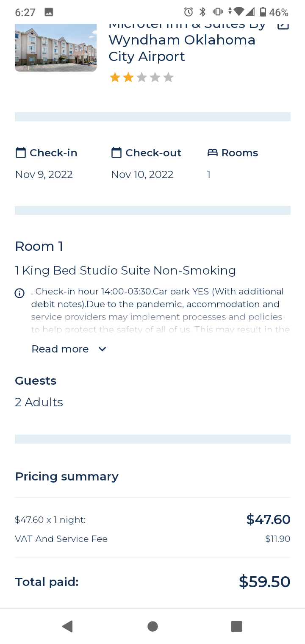Tap the alarm icon in status bar
Viewport: 305px width, 644px height.
[x=189, y=12]
